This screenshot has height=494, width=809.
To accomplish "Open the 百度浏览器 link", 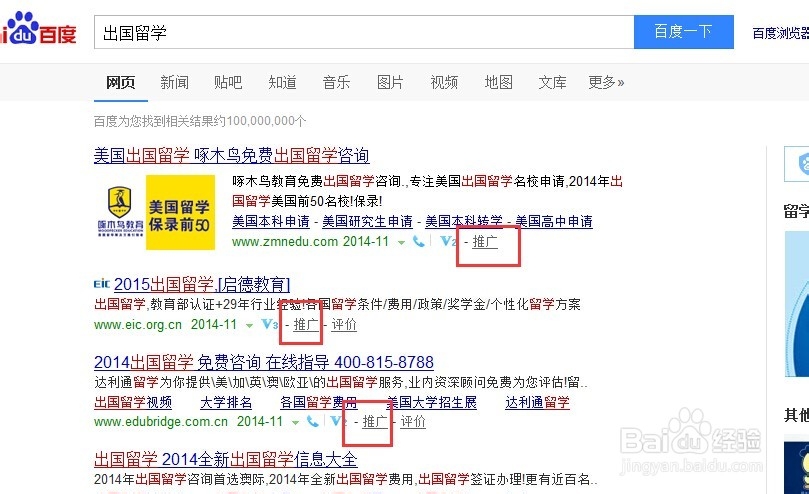I will [780, 33].
